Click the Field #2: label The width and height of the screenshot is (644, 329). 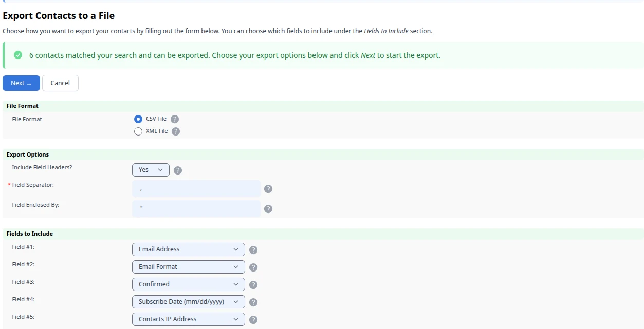23,264
